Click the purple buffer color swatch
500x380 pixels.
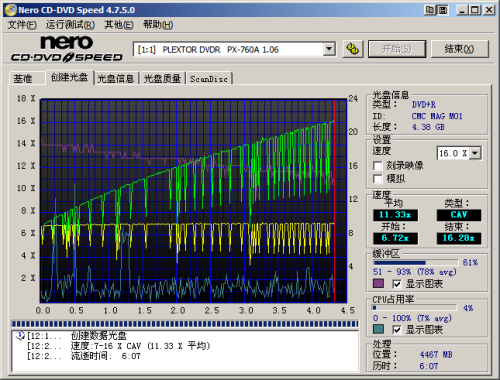pyautogui.click(x=378, y=284)
